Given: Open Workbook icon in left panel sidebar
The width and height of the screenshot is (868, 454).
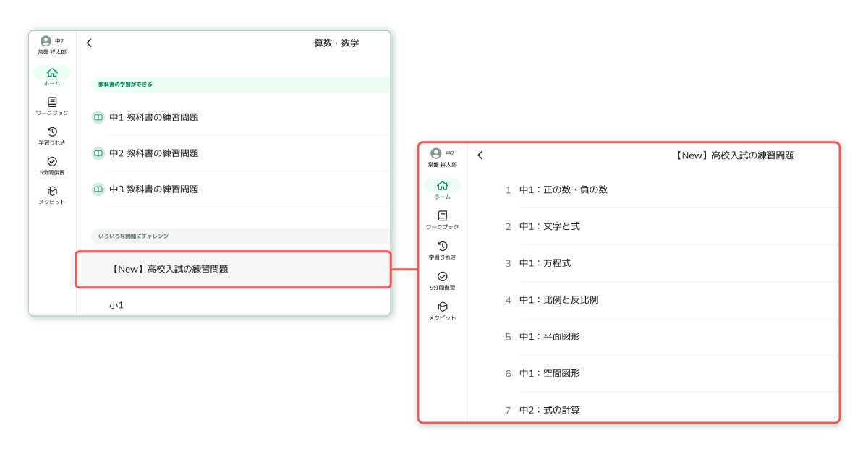Looking at the screenshot, I should (x=52, y=103).
